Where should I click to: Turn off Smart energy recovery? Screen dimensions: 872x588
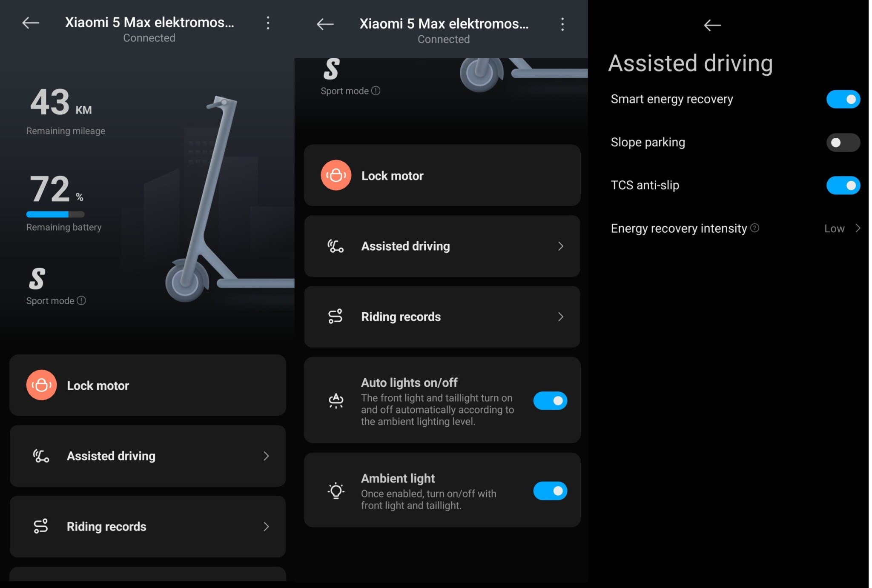coord(843,99)
